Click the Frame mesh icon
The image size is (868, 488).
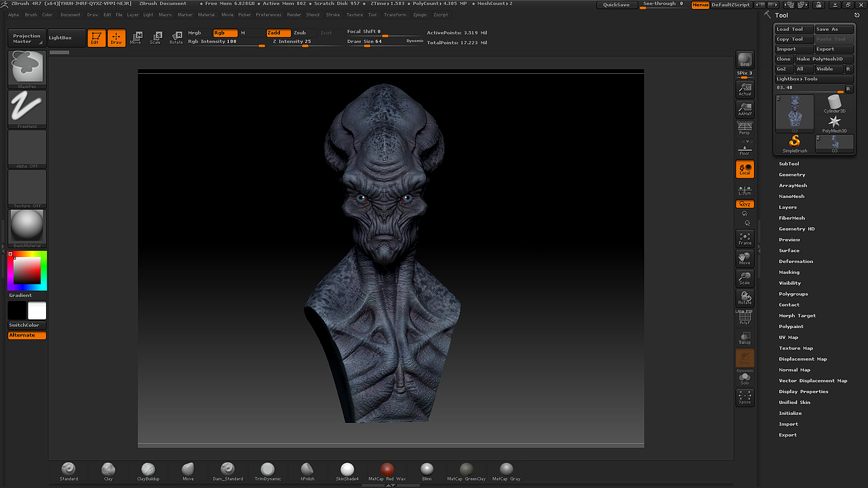click(x=745, y=239)
